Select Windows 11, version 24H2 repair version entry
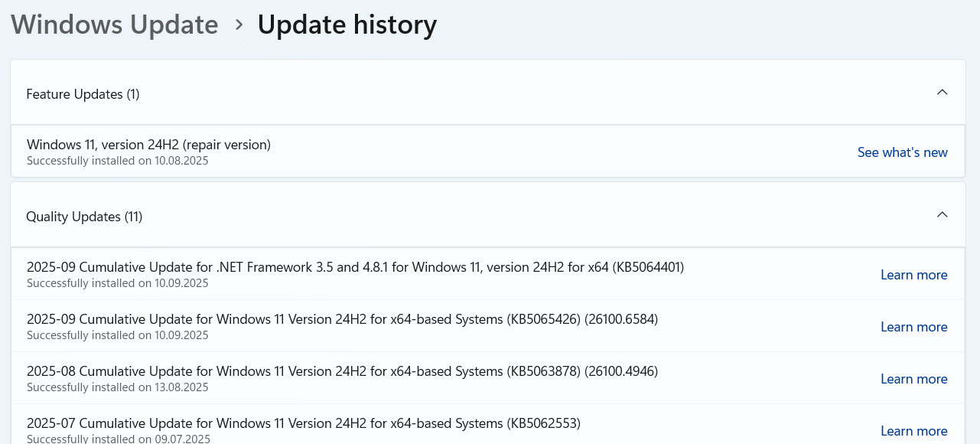Screen dimensions: 980x444 (487, 152)
